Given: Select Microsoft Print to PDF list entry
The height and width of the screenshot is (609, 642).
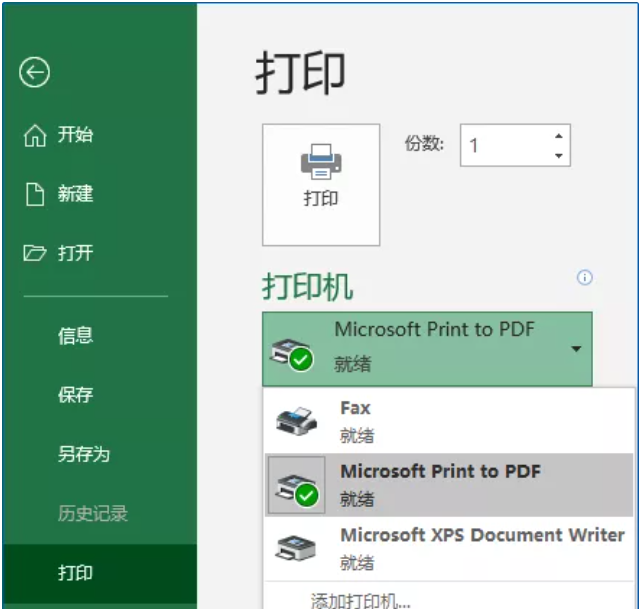Looking at the screenshot, I should tap(449, 485).
